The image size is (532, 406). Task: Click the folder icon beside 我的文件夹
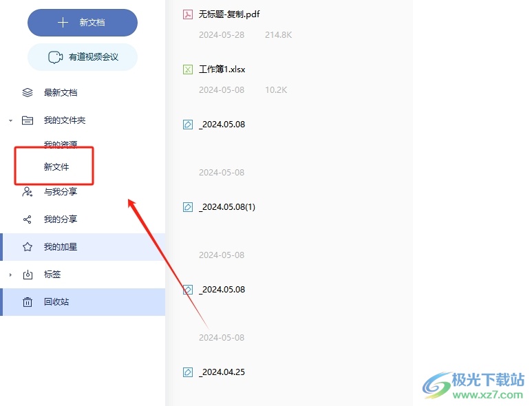(28, 120)
